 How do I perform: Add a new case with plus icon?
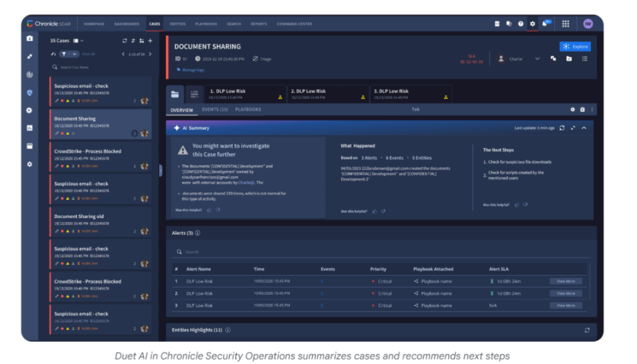coord(150,41)
